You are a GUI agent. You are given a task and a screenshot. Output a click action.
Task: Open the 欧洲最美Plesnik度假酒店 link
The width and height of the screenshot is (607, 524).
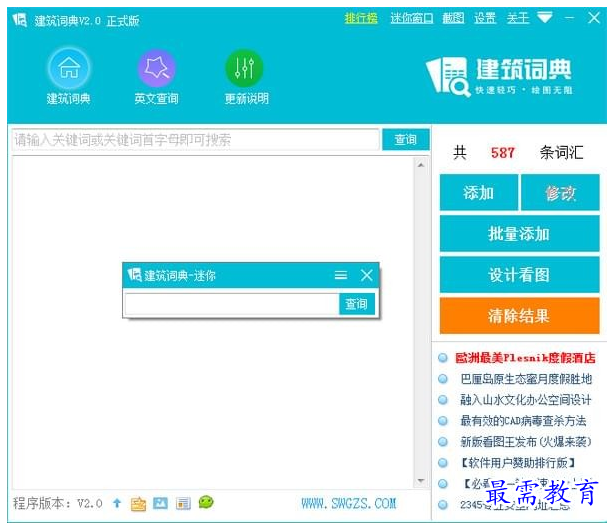pos(525,358)
